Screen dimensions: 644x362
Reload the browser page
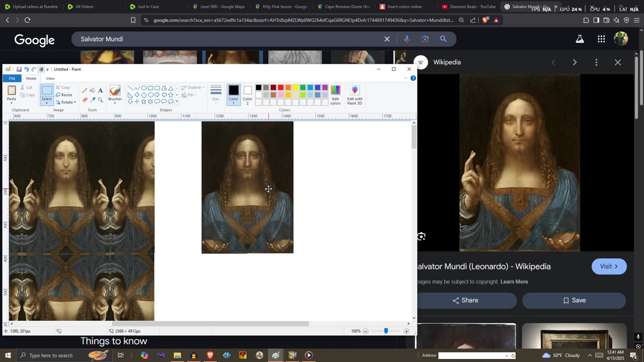27,20
